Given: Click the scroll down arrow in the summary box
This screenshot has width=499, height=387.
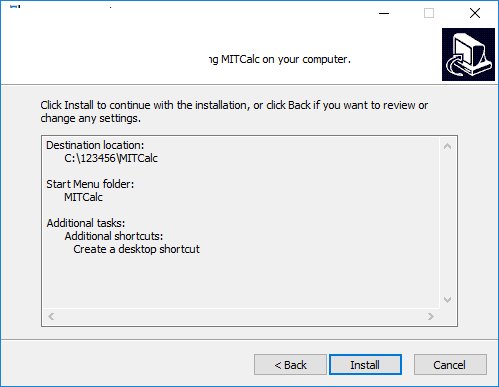Looking at the screenshot, I should pos(447,300).
